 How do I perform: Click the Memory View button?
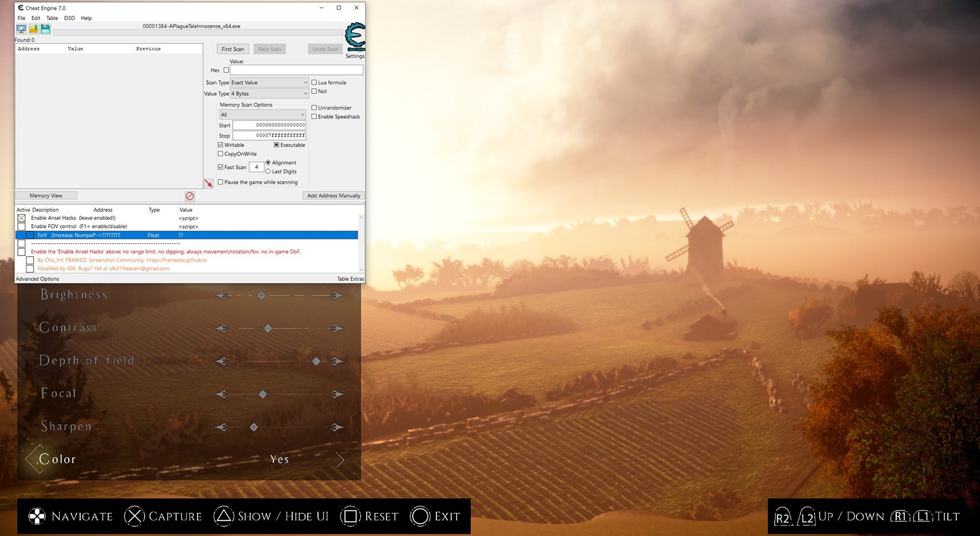click(46, 195)
